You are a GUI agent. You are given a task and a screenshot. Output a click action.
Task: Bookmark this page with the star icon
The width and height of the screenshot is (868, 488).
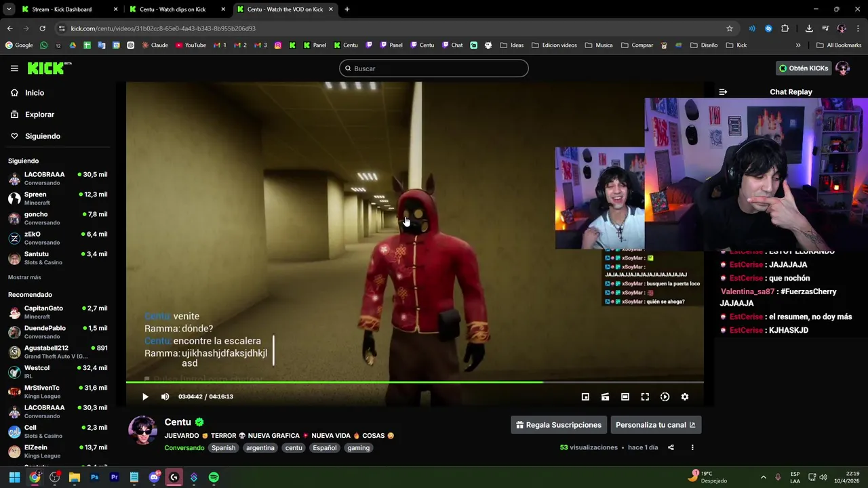pyautogui.click(x=730, y=28)
